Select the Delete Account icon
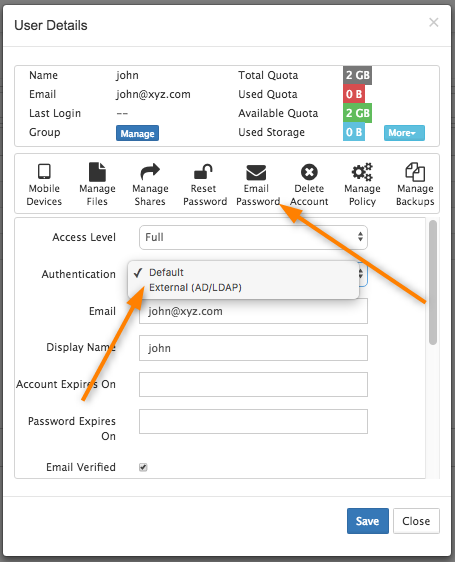 click(x=309, y=172)
